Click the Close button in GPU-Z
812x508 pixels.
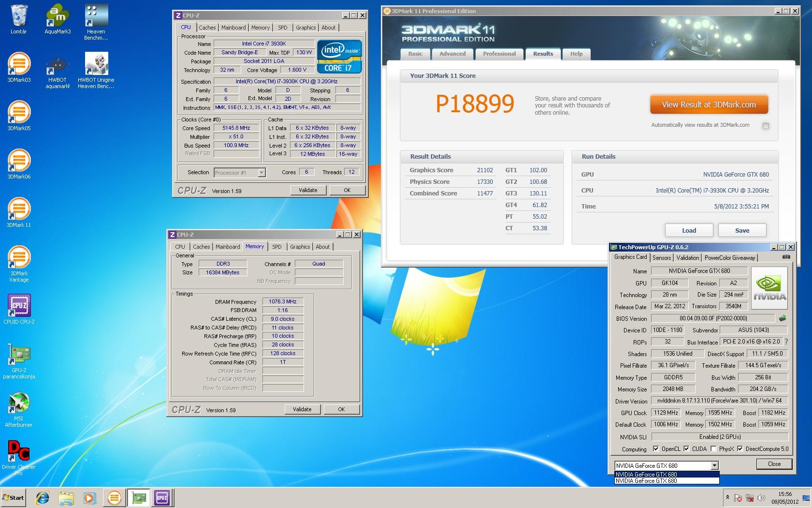(774, 464)
